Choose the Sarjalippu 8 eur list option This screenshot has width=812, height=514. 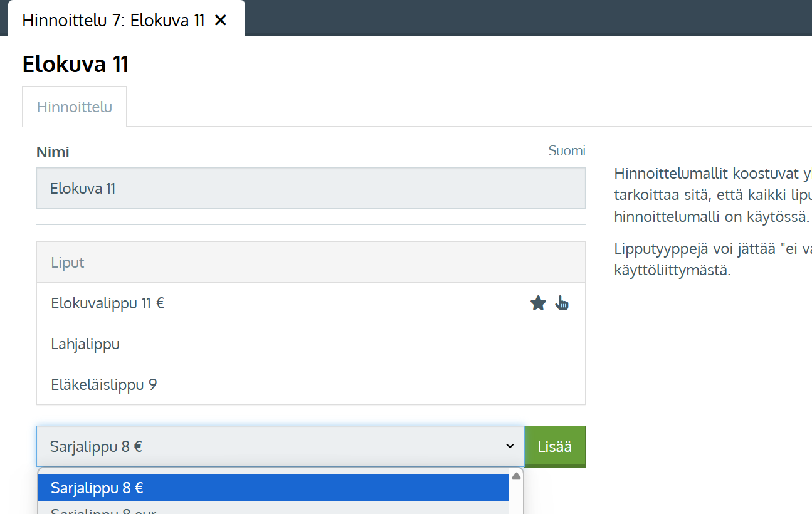273,508
